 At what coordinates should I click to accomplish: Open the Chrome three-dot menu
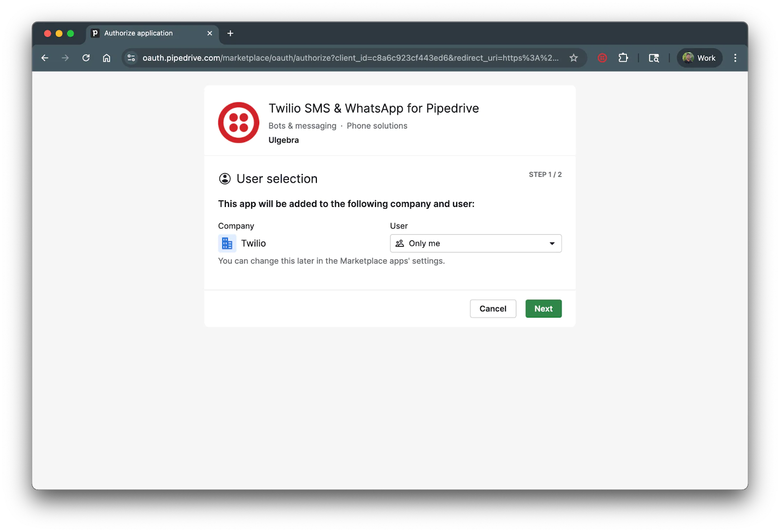(736, 57)
